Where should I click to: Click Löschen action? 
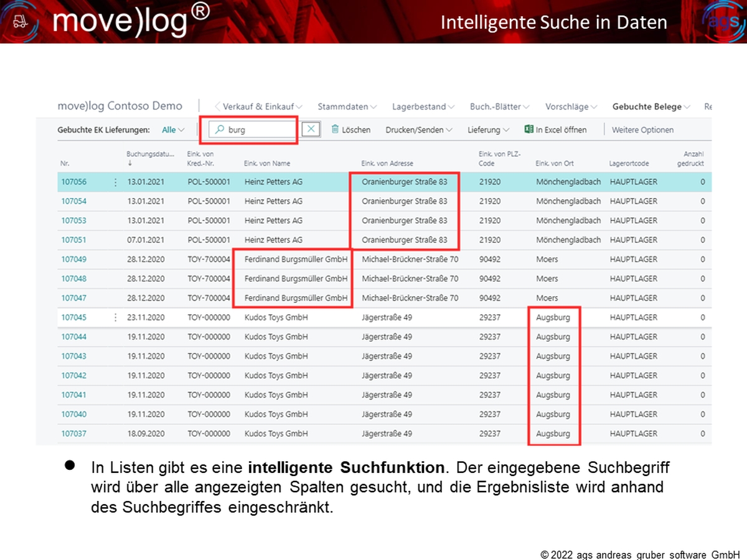(350, 130)
